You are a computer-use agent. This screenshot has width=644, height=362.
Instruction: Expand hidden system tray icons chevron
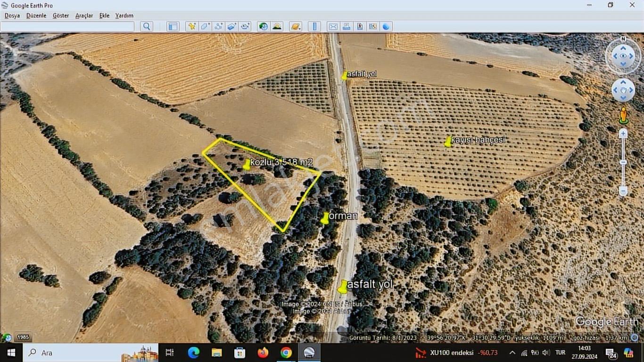[x=512, y=353]
